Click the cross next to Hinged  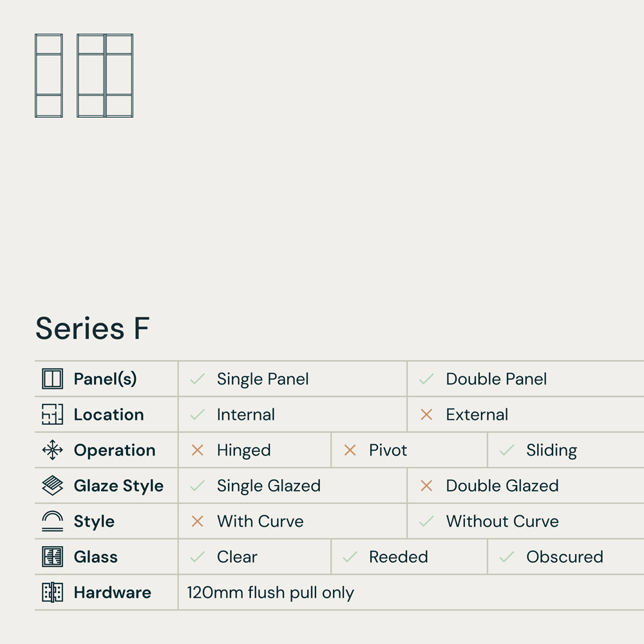198,450
